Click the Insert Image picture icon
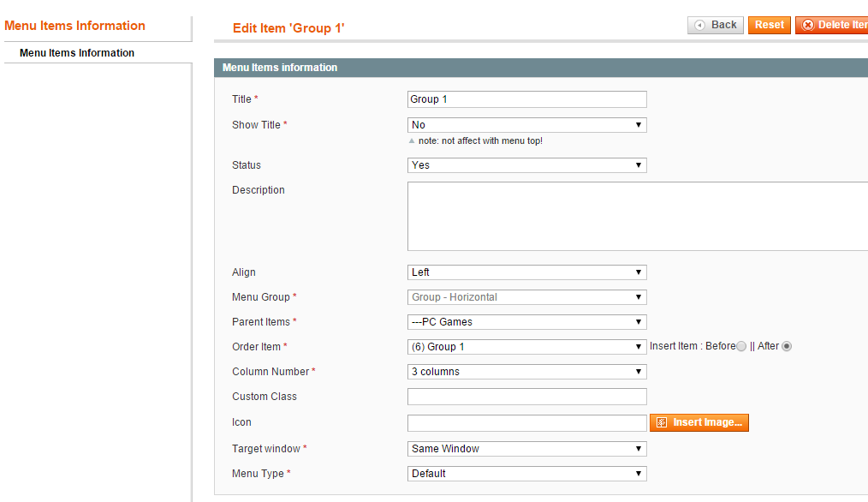 (662, 423)
